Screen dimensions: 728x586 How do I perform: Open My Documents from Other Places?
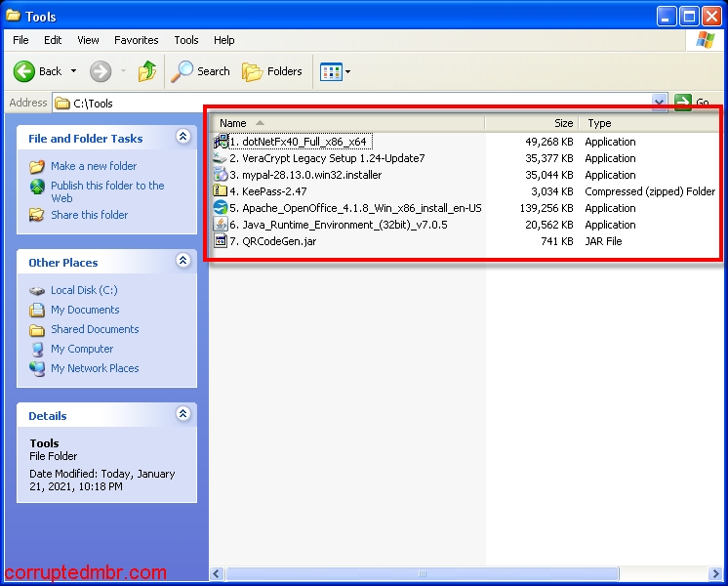[85, 310]
